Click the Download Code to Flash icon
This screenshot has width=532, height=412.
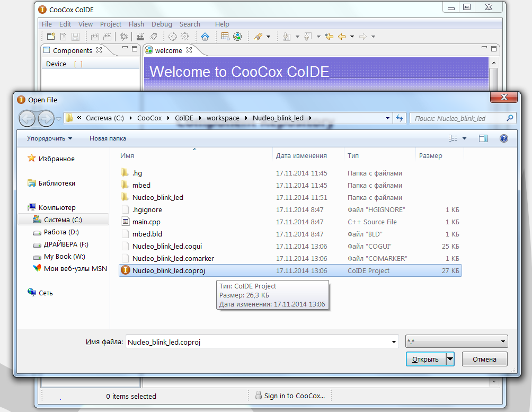click(x=141, y=36)
